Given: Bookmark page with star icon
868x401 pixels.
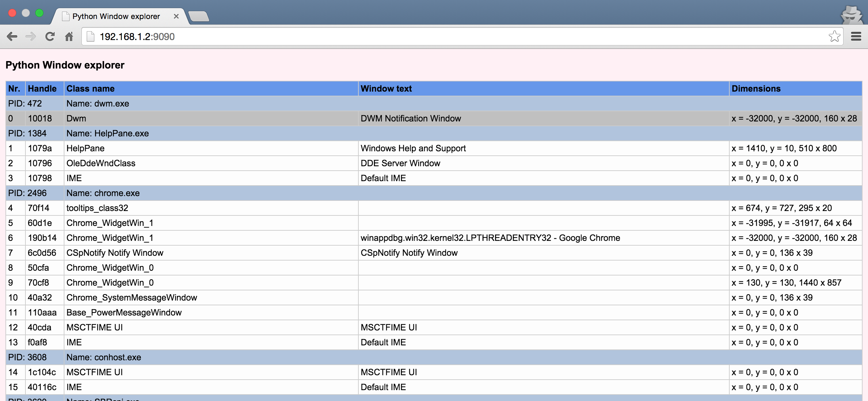Looking at the screenshot, I should tap(834, 36).
